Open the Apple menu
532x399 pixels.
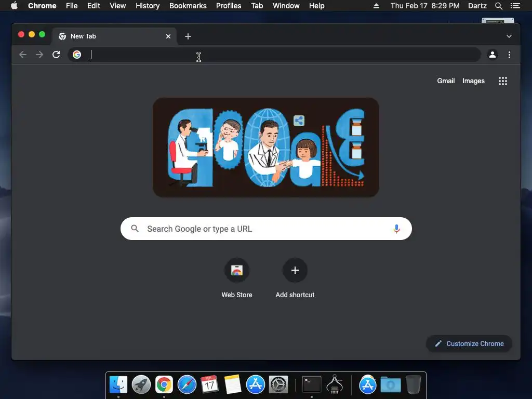[14, 6]
